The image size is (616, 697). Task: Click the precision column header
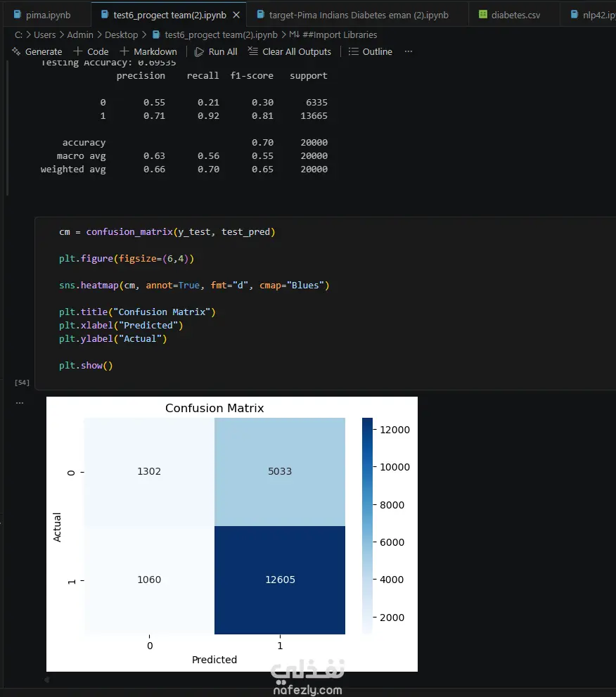pyautogui.click(x=141, y=76)
